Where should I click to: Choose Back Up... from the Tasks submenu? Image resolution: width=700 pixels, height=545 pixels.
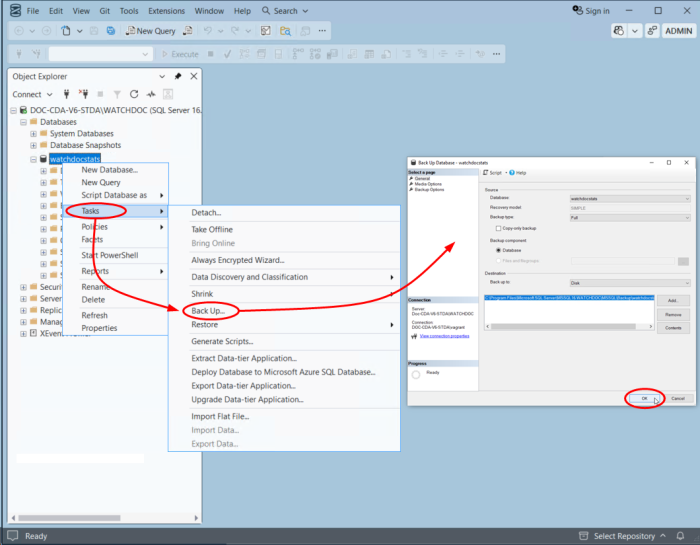208,311
